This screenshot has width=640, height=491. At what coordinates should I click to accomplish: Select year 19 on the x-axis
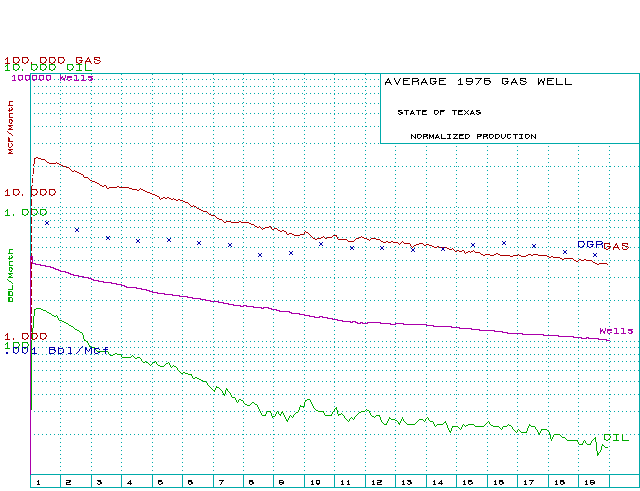590,482
